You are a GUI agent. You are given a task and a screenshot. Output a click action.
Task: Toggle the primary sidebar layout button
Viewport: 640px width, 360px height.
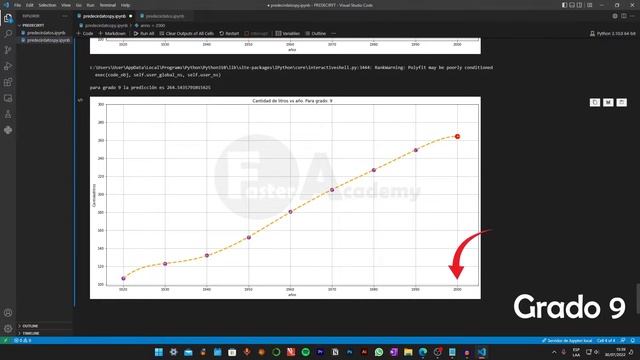(564, 5)
